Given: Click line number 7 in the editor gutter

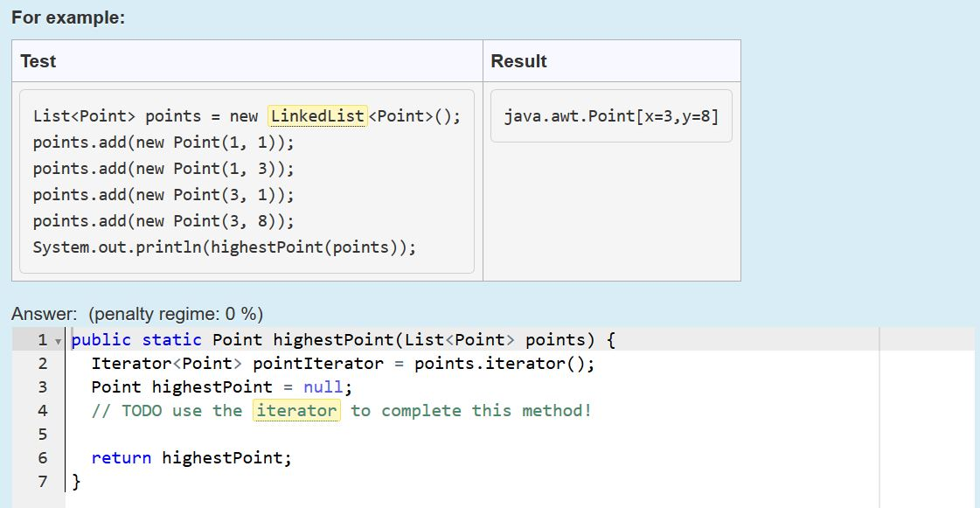Looking at the screenshot, I should (x=41, y=481).
